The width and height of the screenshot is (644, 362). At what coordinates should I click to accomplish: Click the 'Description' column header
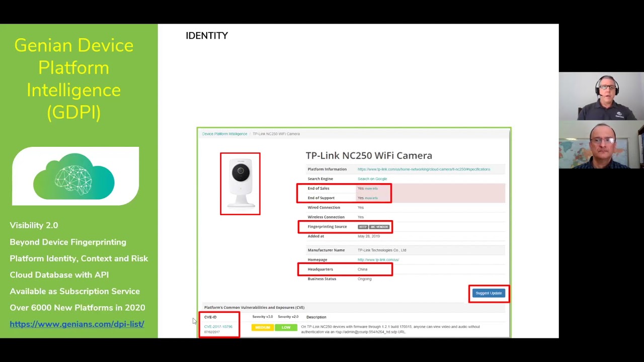[x=316, y=317]
